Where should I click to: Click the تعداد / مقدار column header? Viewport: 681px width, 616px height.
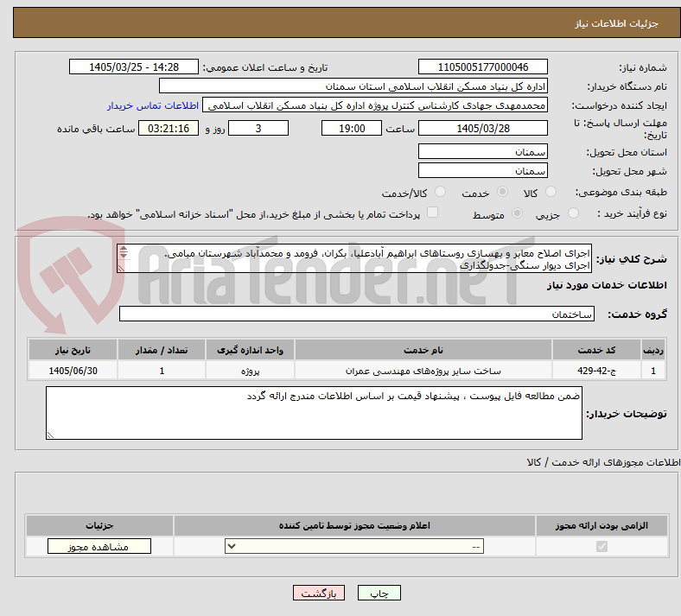tap(162, 350)
